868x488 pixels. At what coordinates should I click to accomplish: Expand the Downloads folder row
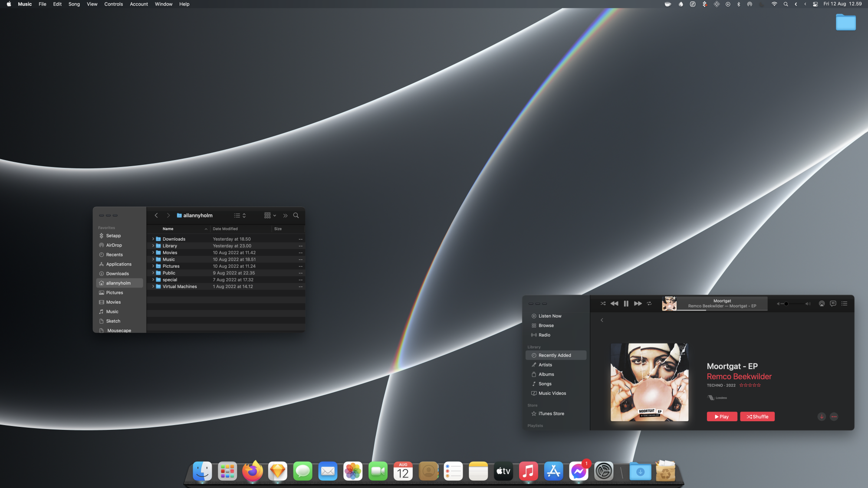coord(153,239)
